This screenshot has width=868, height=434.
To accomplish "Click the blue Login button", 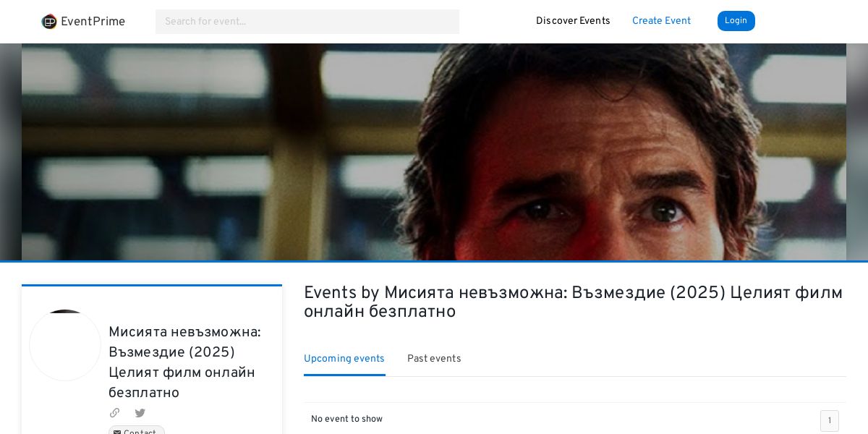I will [736, 21].
